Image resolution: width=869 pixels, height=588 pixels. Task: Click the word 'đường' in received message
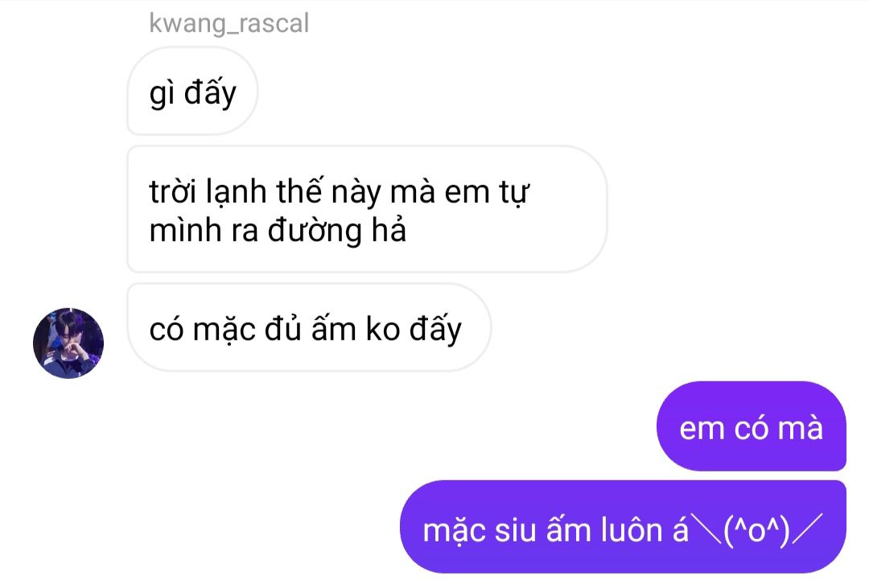coord(315,231)
